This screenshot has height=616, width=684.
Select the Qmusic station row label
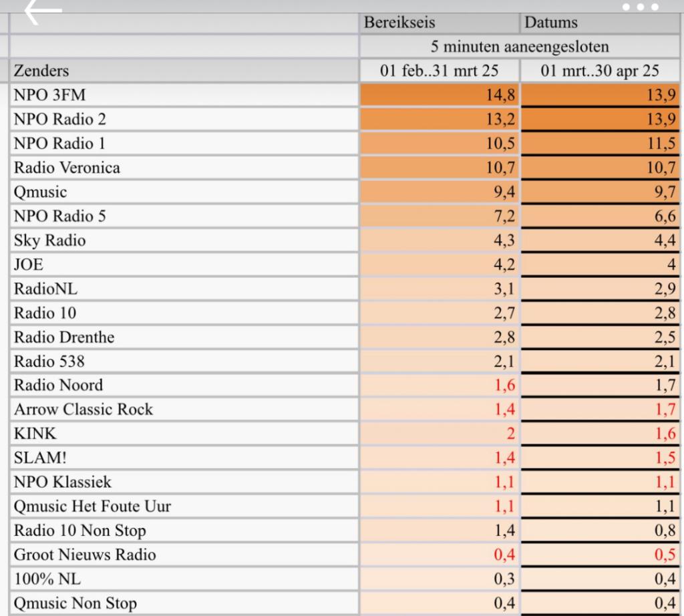[184, 192]
